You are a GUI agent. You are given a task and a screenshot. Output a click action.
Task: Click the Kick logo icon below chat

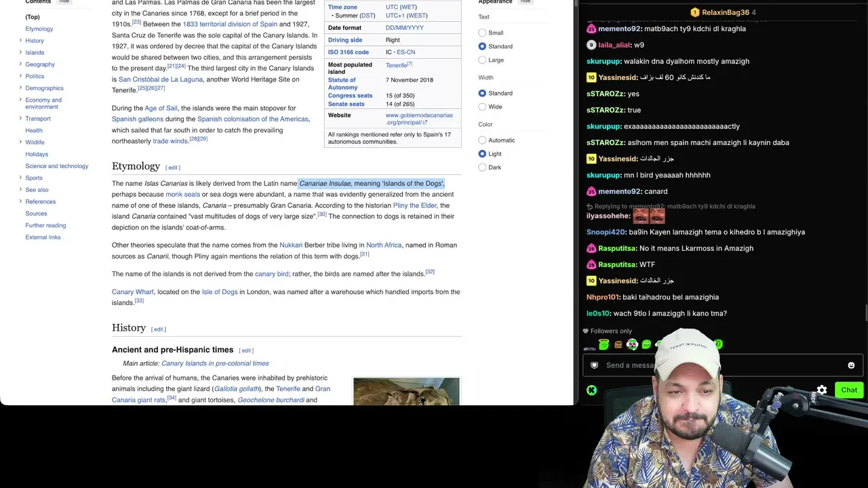click(x=592, y=390)
